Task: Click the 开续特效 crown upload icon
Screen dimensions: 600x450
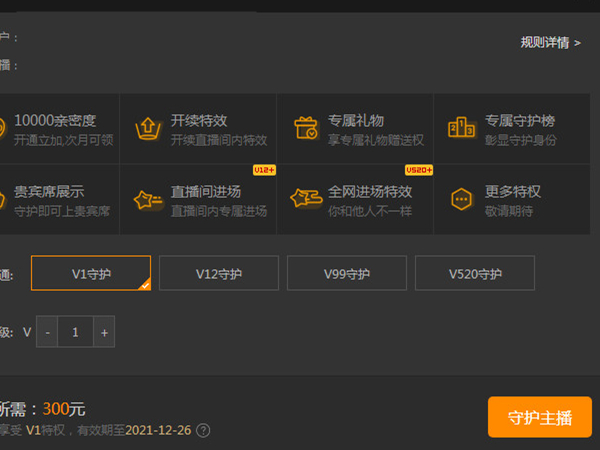Action: pyautogui.click(x=148, y=129)
